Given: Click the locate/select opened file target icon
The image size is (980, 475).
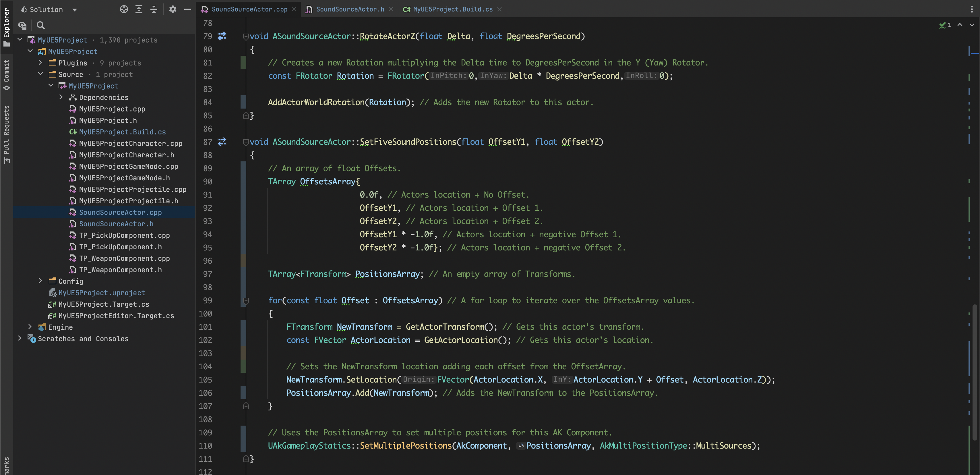Looking at the screenshot, I should point(124,9).
